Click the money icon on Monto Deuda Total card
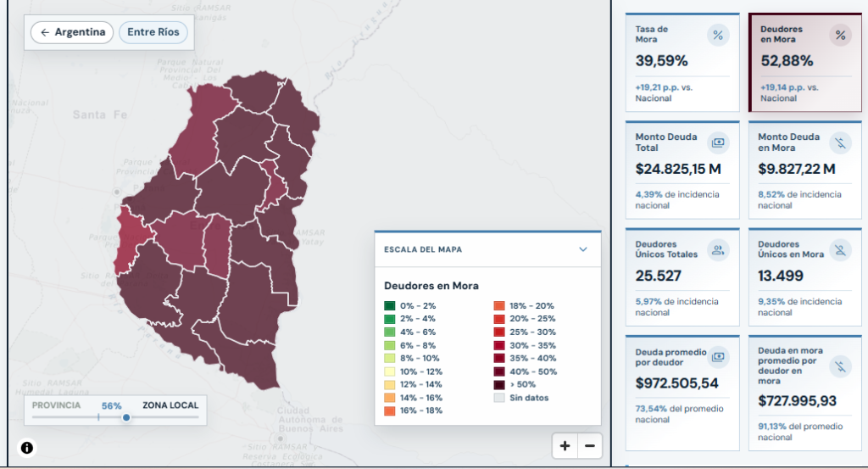868x469 pixels. coord(718,142)
